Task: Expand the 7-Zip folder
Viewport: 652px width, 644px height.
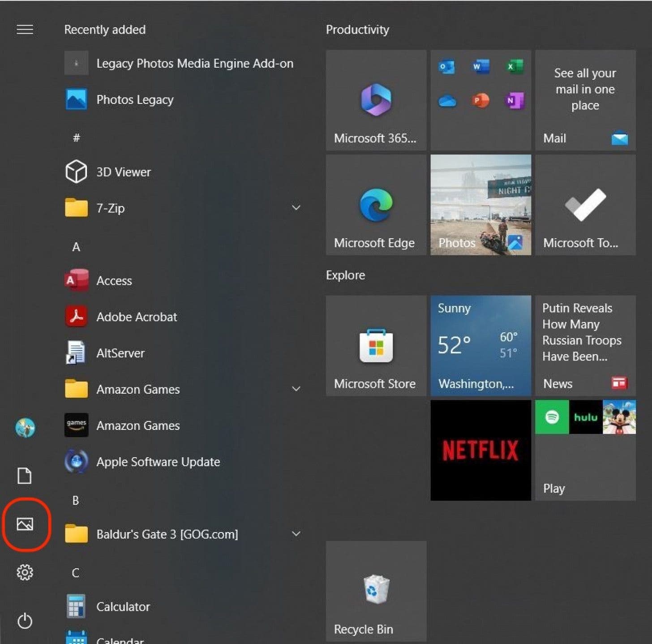Action: click(x=296, y=208)
